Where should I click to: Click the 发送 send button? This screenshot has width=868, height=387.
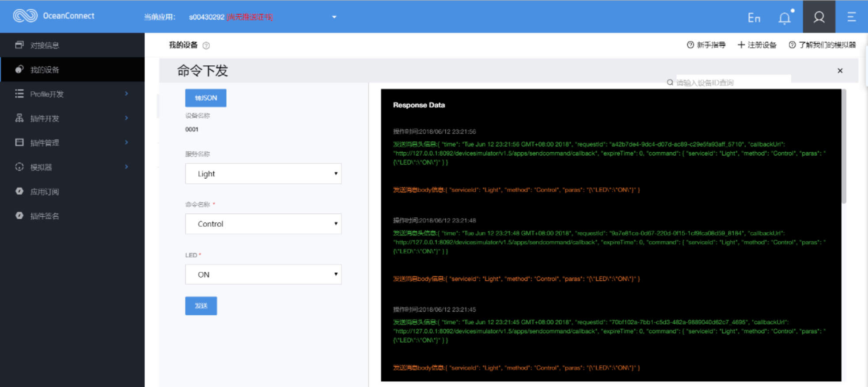[x=201, y=306]
